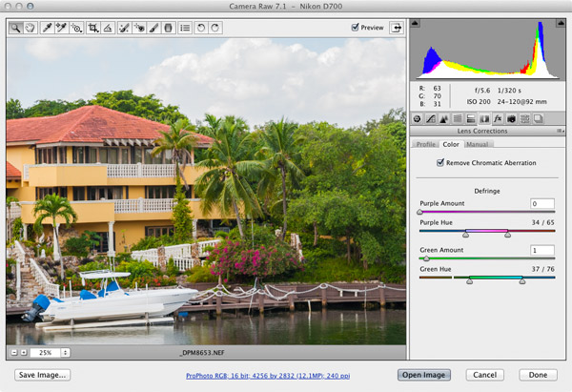This screenshot has width=572, height=392.
Task: Rotate image 90° counter-clockwise
Action: (x=201, y=29)
